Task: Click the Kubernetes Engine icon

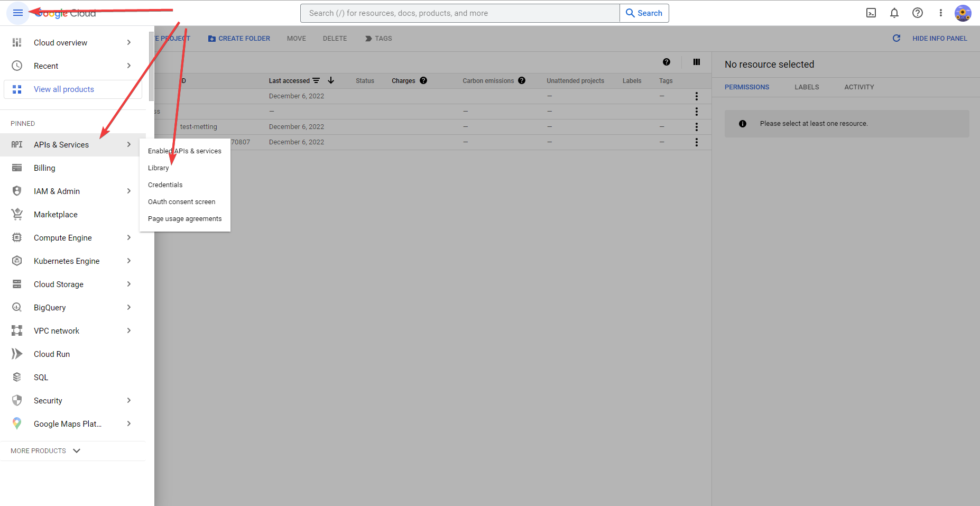Action: click(17, 261)
